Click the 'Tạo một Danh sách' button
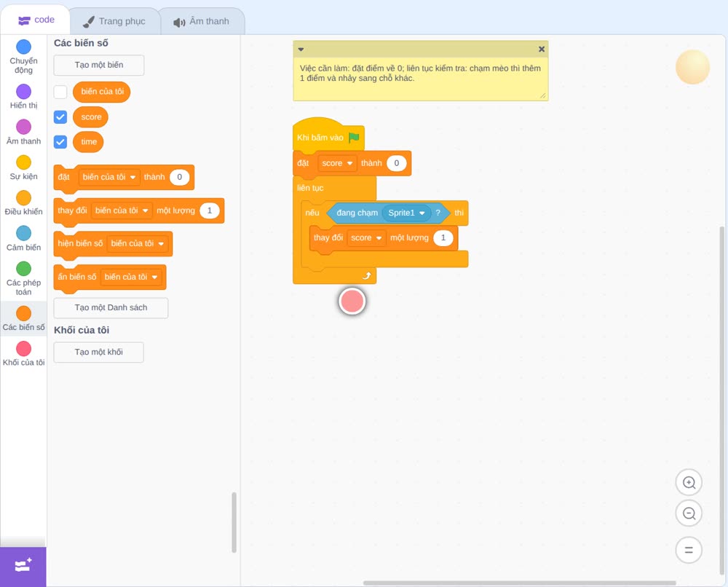Screen dimensions: 728x587 111,308
